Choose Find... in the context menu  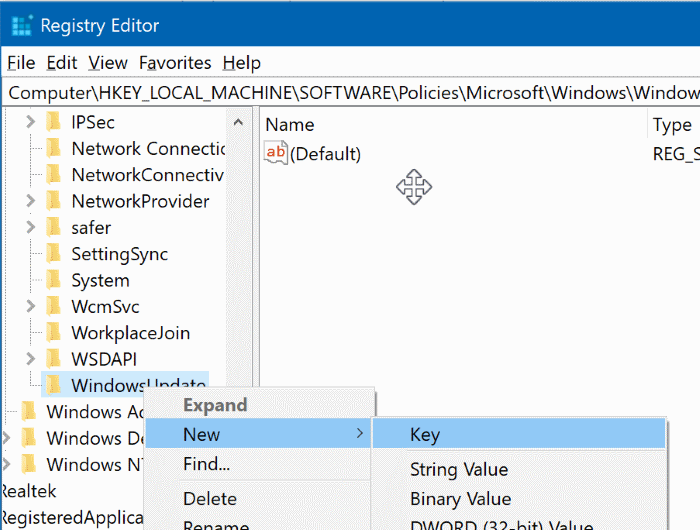click(x=207, y=464)
